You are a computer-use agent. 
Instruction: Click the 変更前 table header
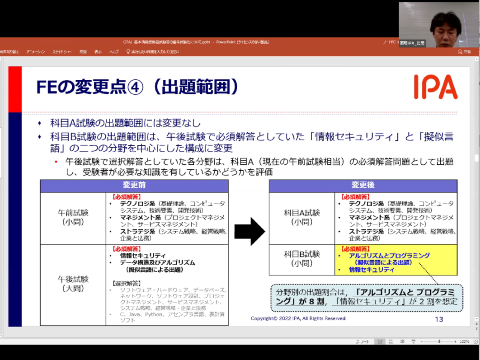point(134,185)
